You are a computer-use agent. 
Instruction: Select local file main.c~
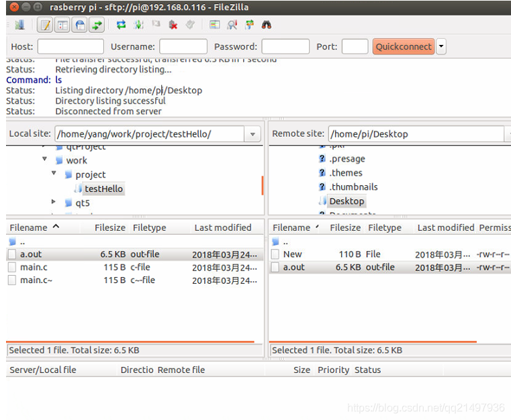tap(134, 280)
